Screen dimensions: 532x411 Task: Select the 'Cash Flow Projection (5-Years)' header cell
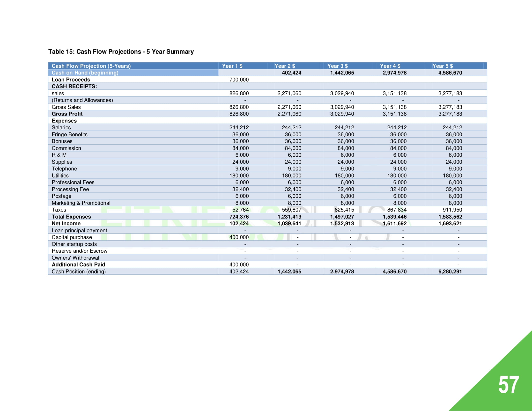91,66
